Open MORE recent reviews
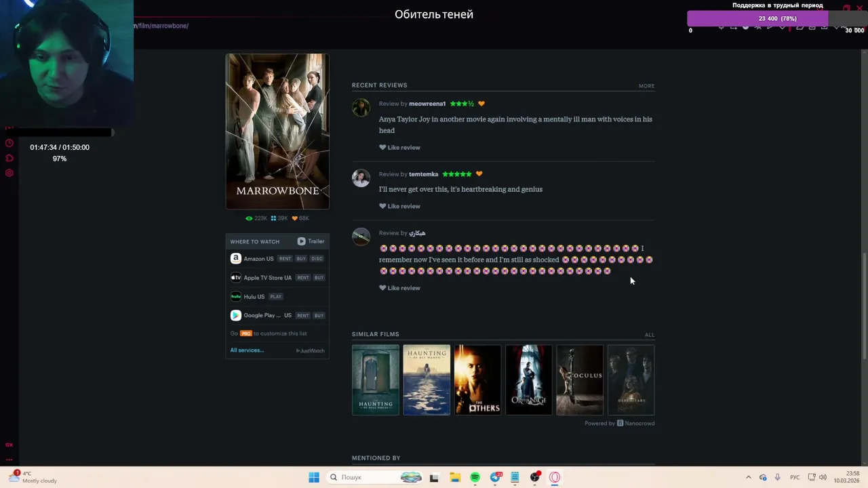 646,86
